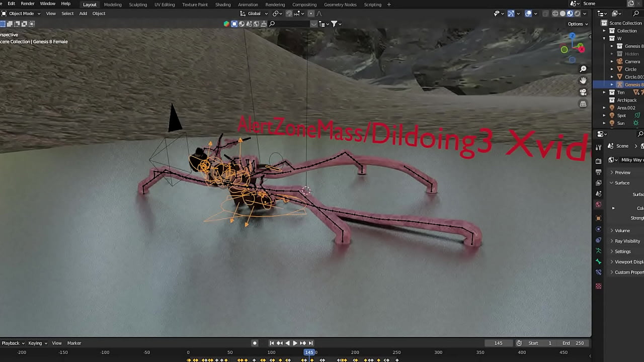The width and height of the screenshot is (644, 362).
Task: Jump to the end frame button
Action: [x=311, y=343]
